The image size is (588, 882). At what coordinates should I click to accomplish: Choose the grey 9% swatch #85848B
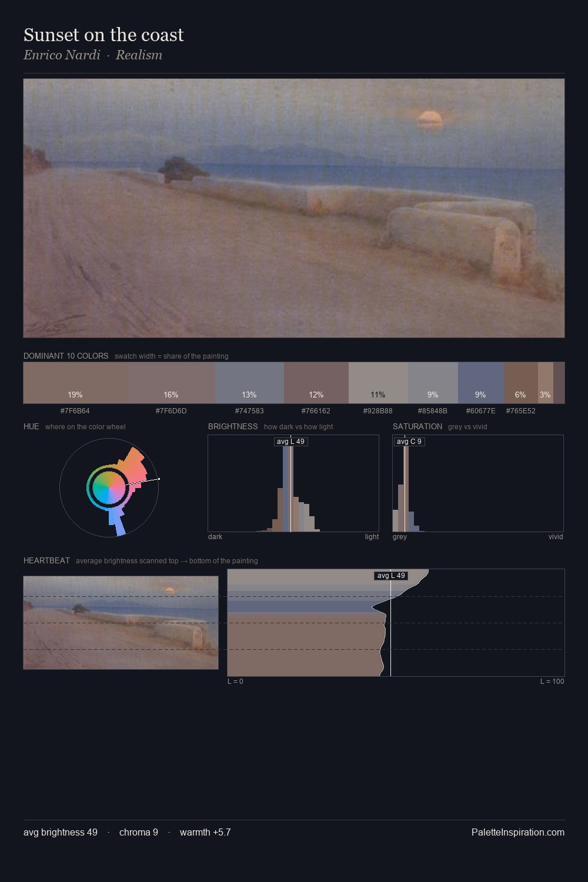point(433,383)
